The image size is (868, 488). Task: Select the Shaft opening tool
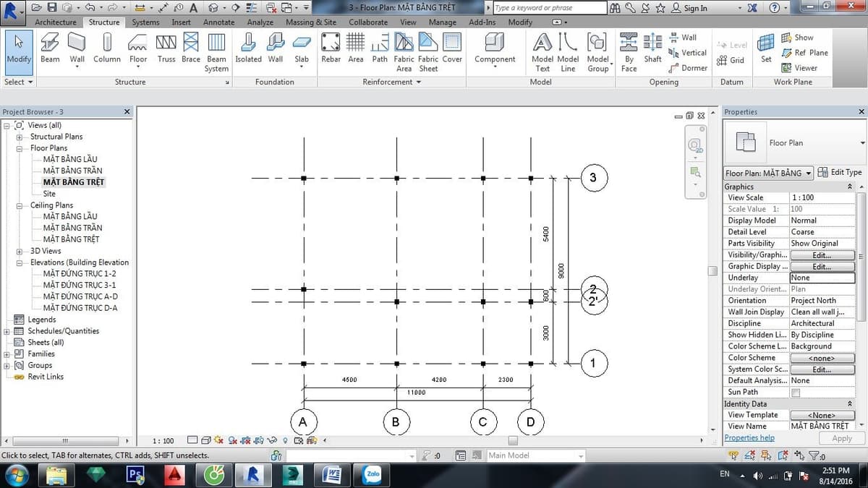pos(652,48)
